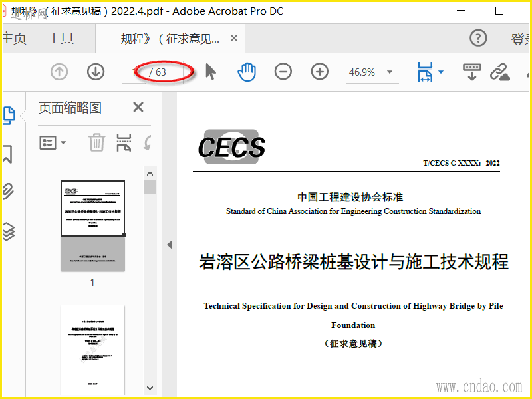Click the fit width page display icon
Viewport: 532px width, 399px height.
pyautogui.click(x=425, y=72)
